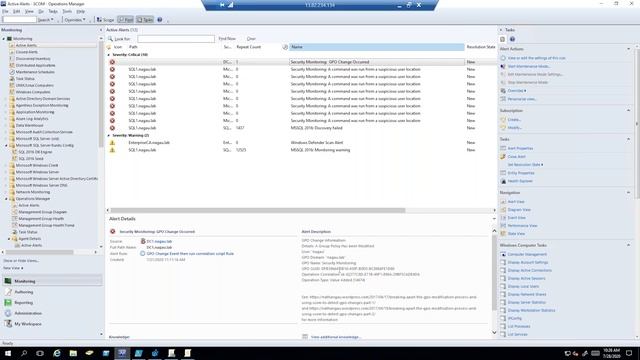The width and height of the screenshot is (640, 360).
Task: Collapse the Subscription section in Tasks pane
Action: coord(629,111)
